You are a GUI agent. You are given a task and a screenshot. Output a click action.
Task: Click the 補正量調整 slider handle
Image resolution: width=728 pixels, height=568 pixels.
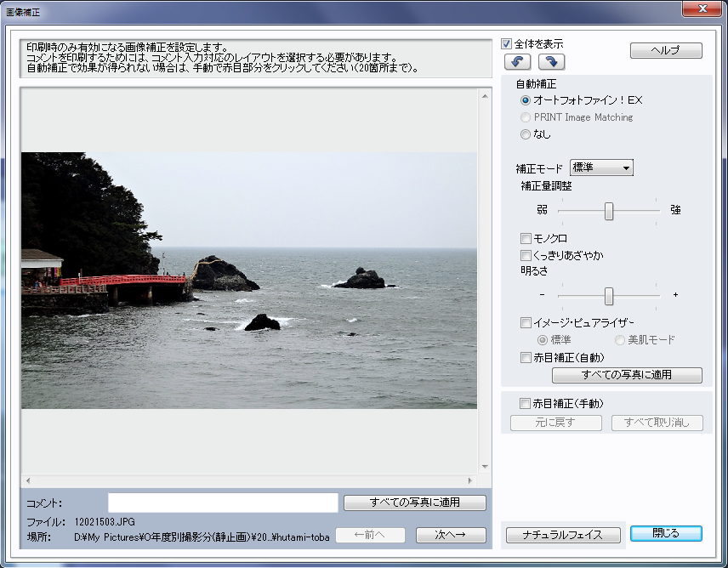pos(609,211)
